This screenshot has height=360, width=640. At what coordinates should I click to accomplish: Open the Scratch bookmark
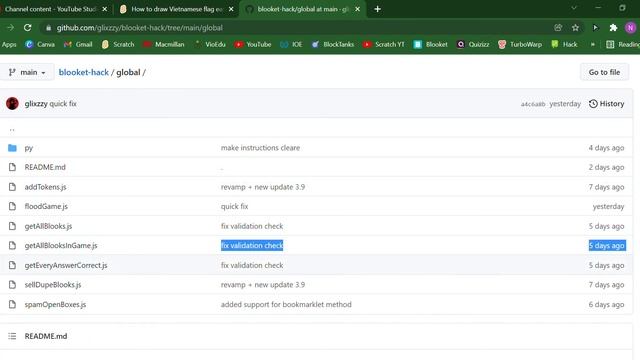pyautogui.click(x=118, y=44)
